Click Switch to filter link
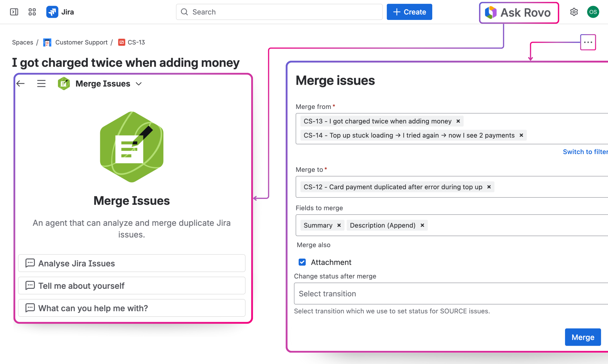Viewport: 608px width, 364px height. click(585, 152)
